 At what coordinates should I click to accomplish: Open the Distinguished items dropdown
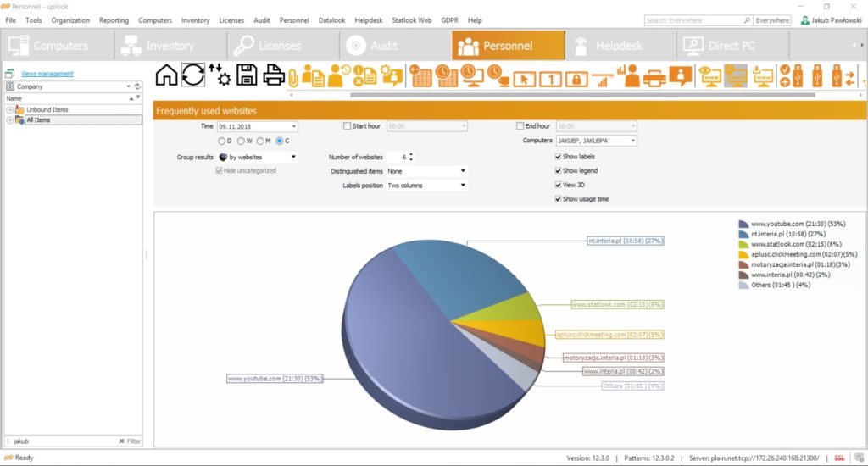pos(426,171)
